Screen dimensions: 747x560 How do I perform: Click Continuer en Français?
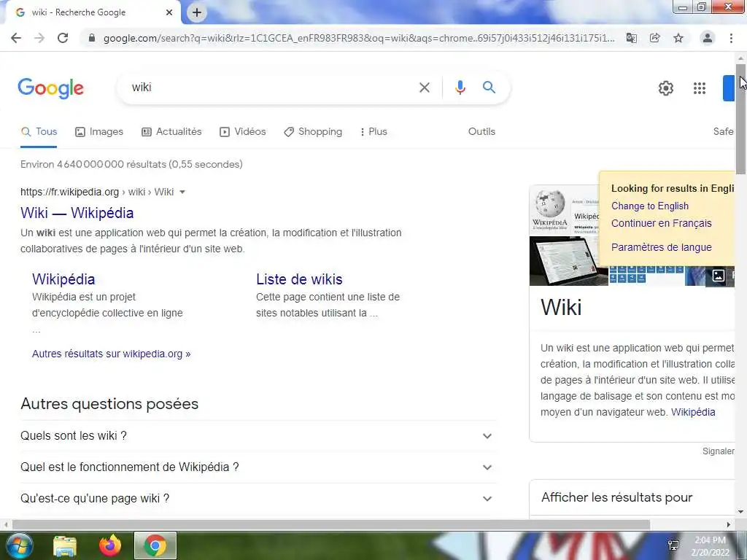[x=661, y=223]
